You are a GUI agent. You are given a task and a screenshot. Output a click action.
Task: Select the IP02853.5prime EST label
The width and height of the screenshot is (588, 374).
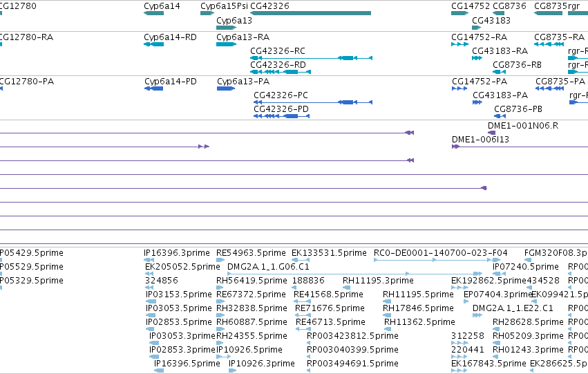[179, 323]
